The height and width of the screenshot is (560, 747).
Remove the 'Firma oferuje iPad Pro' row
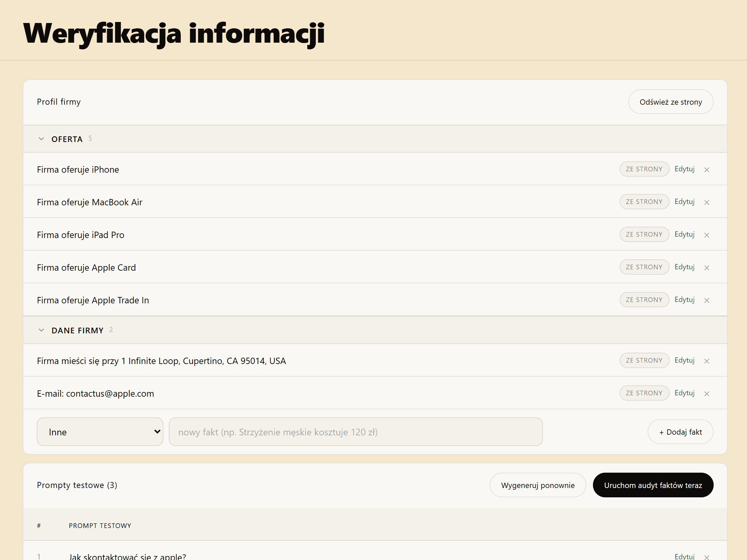click(x=706, y=235)
